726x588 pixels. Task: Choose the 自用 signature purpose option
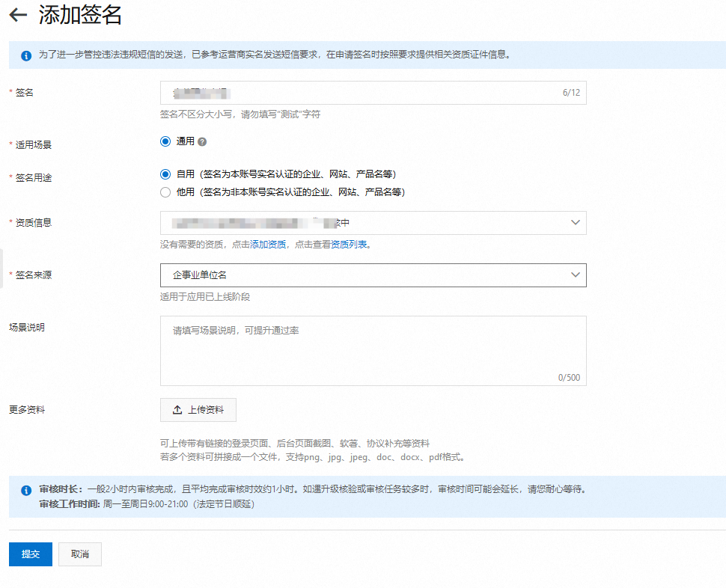(x=165, y=174)
